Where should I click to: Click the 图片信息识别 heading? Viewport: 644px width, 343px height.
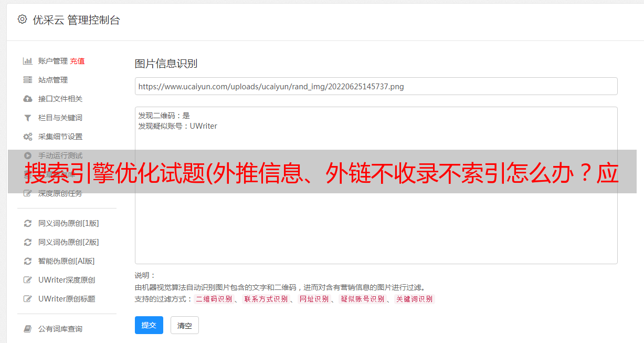click(166, 64)
